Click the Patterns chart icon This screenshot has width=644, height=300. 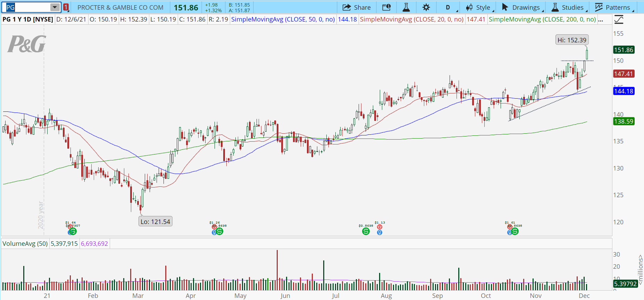[x=599, y=7]
